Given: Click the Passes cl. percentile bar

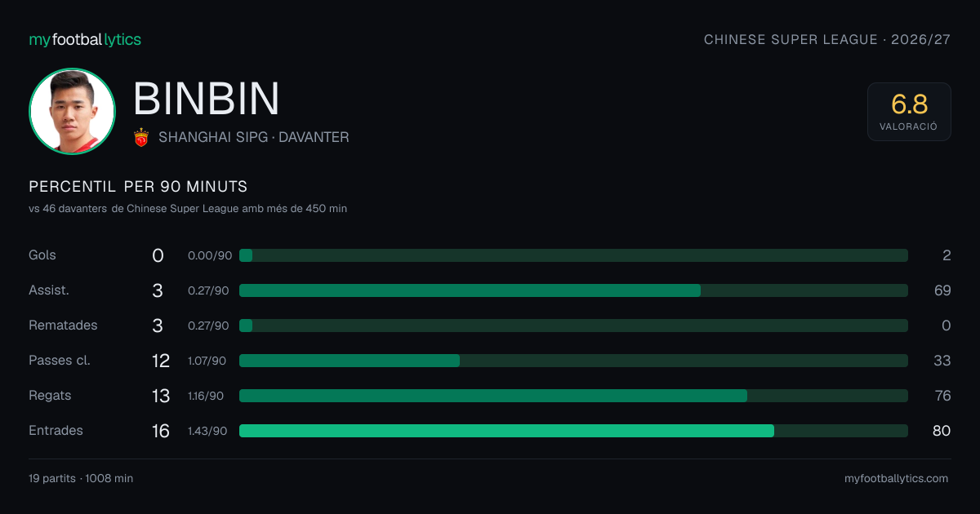Looking at the screenshot, I should (x=573, y=361).
